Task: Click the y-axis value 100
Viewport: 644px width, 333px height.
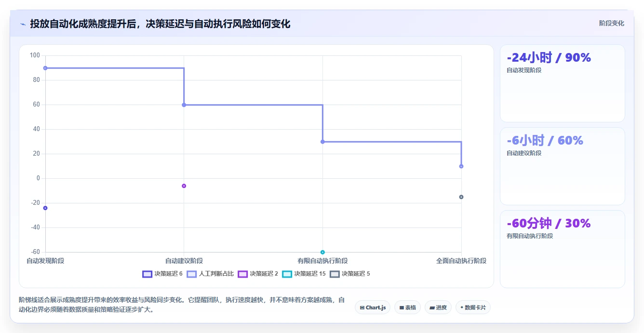Action: (x=35, y=55)
